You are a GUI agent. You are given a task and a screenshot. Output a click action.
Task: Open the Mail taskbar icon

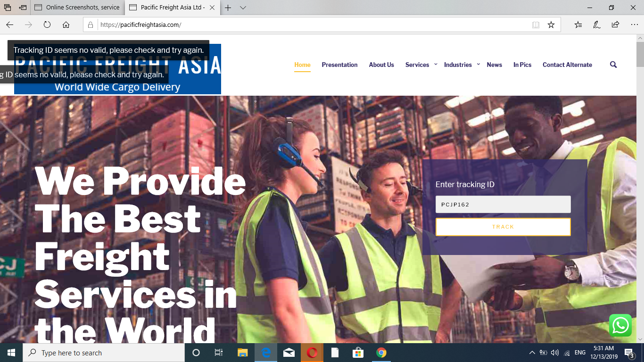289,353
